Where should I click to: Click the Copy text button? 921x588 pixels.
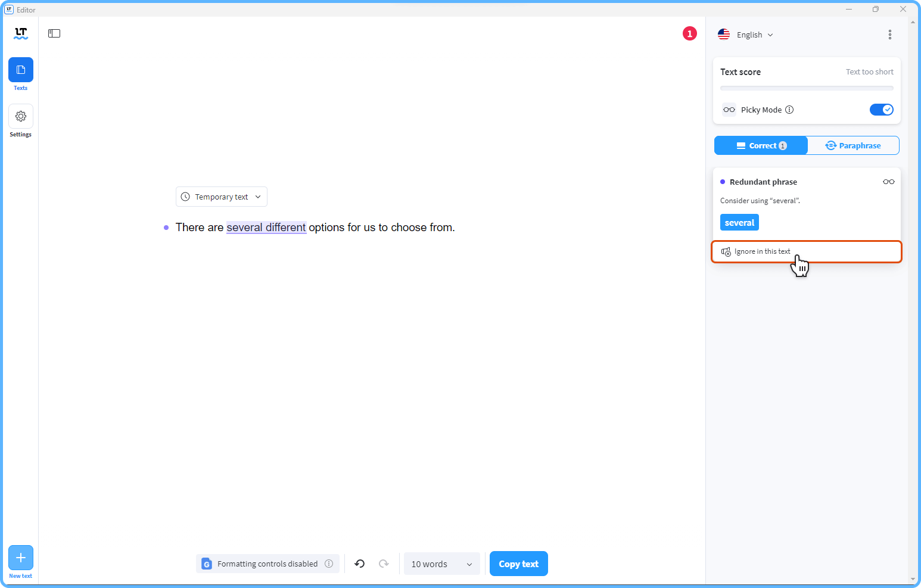(519, 564)
